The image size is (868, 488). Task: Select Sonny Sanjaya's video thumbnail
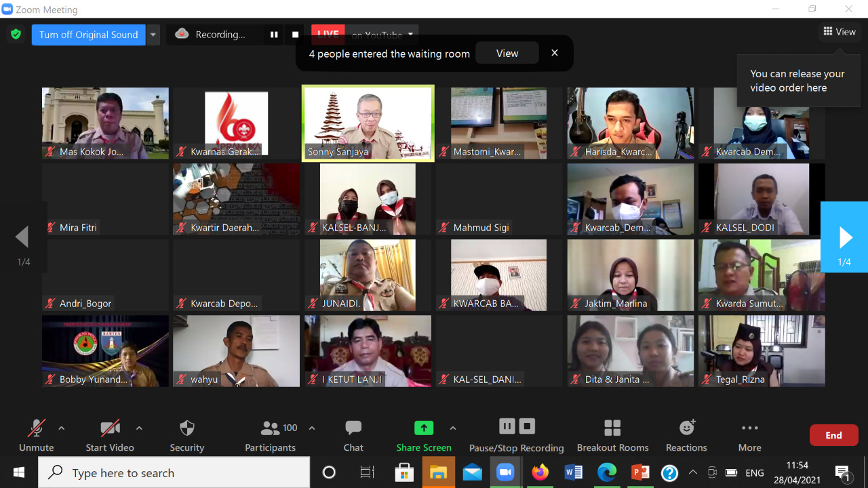point(368,123)
